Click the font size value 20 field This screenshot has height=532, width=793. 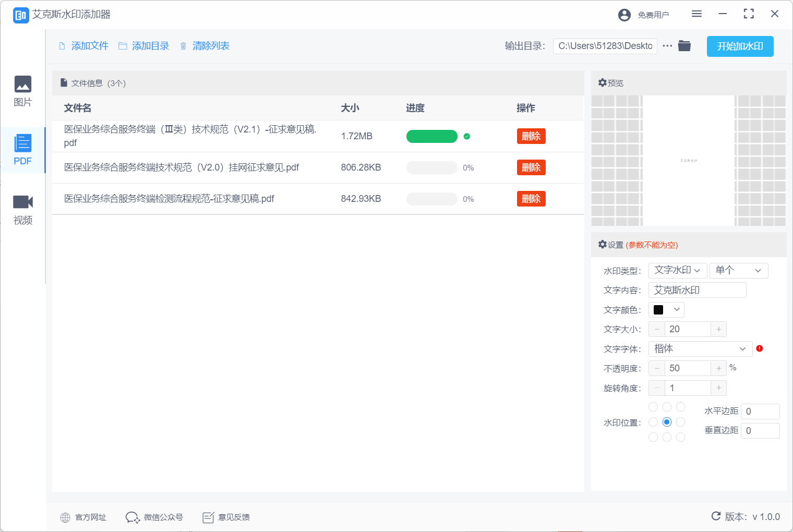click(688, 329)
